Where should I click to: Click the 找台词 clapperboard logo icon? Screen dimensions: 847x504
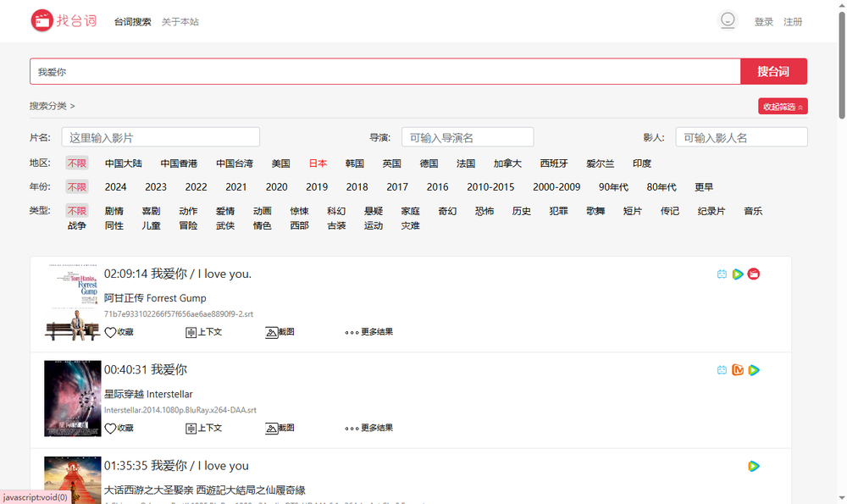tap(41, 20)
